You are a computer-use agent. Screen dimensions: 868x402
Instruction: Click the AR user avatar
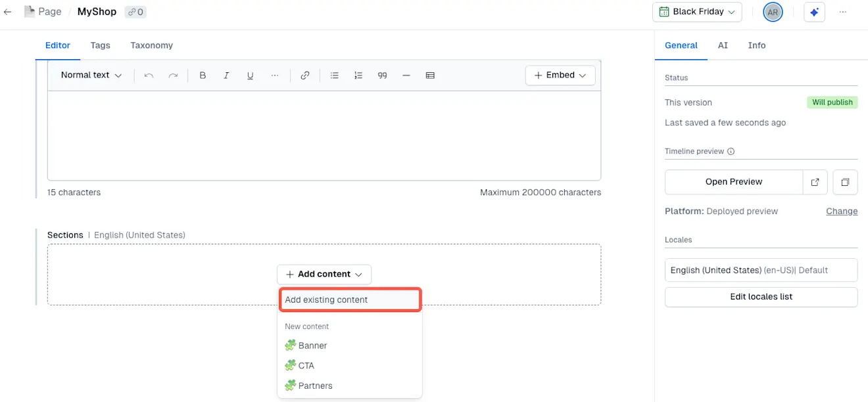tap(773, 12)
